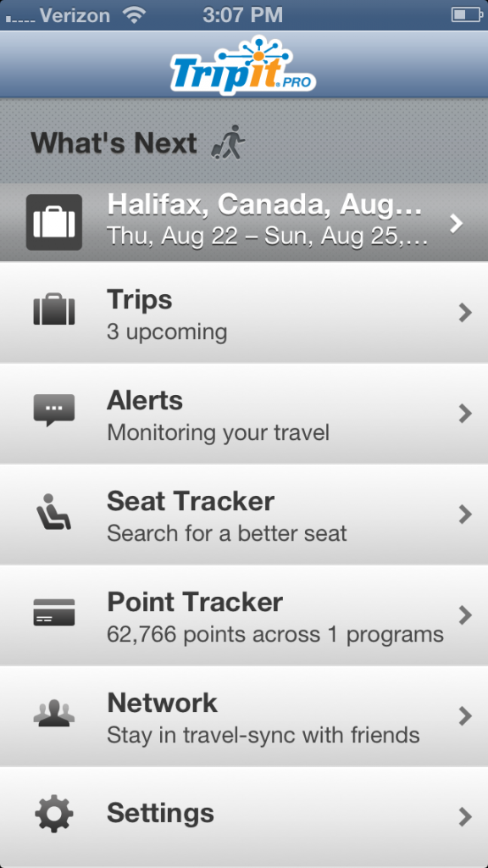Screen dimensions: 488x868
Task: Expand the Alerts row chevron
Action: point(466,413)
